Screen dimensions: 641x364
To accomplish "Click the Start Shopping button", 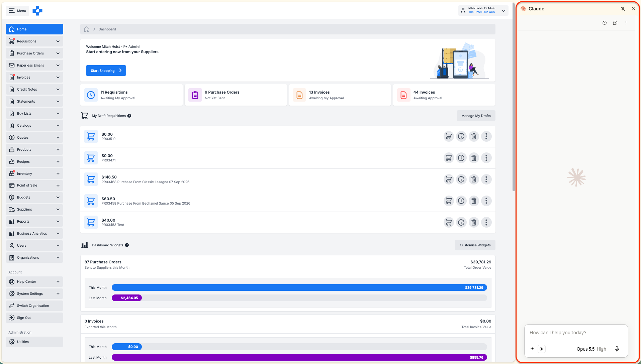I will point(106,71).
